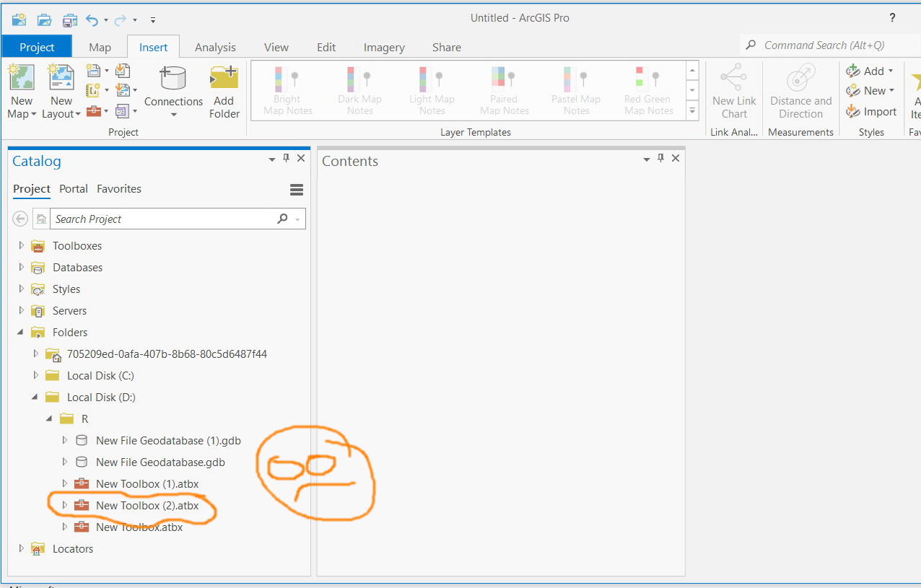Switch to the Imagery tab

(x=384, y=47)
